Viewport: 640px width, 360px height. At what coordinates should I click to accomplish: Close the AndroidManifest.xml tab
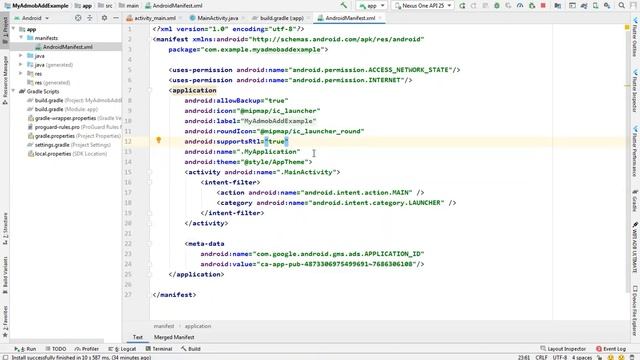(380, 18)
